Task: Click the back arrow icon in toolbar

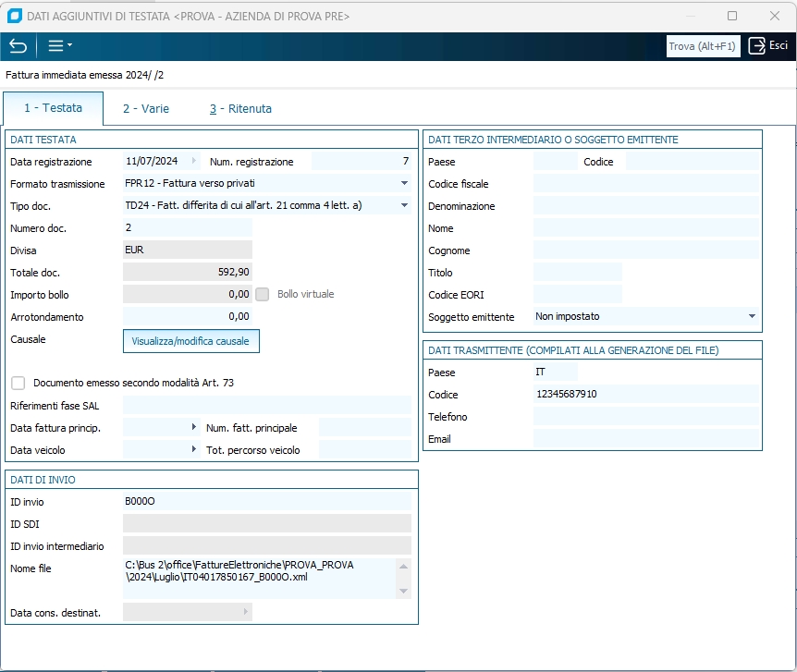Action: click(x=18, y=46)
